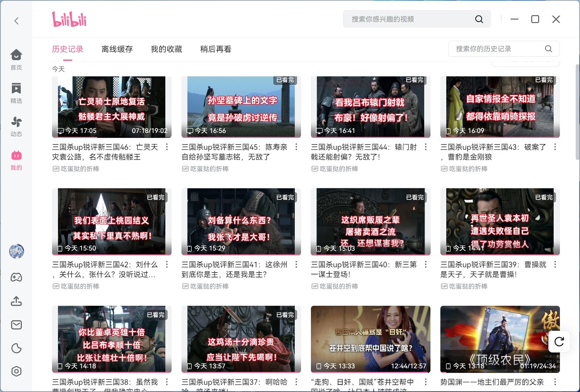This screenshot has width=580, height=392.
Task: Open the 吕布辕门射戟 video thumbnail
Action: tap(370, 107)
